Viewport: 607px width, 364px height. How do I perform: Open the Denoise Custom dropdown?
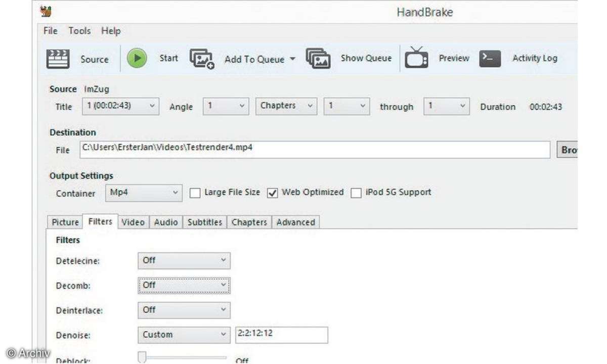[184, 335]
